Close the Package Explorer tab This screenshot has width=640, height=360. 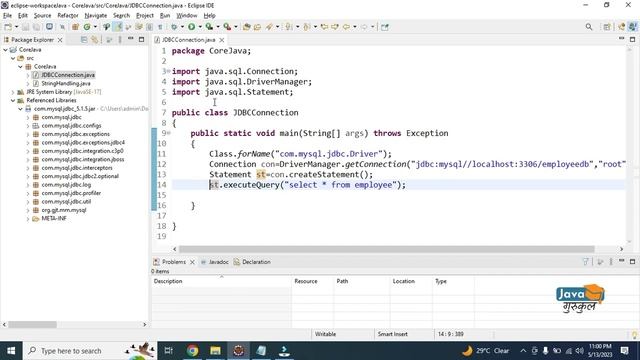pos(60,40)
